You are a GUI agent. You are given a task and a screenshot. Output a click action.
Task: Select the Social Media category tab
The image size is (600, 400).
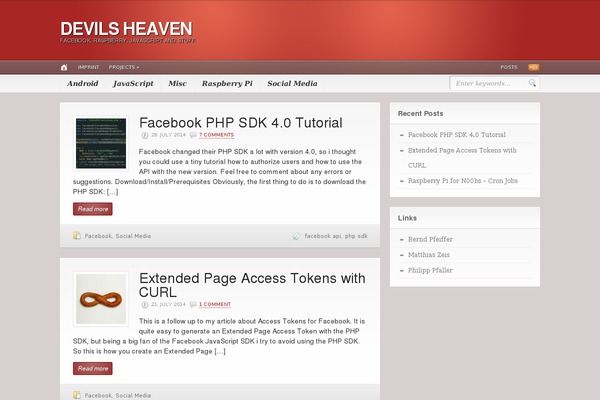point(292,83)
